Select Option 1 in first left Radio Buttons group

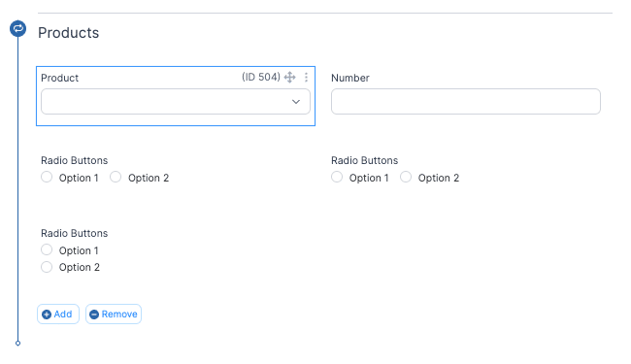(47, 177)
